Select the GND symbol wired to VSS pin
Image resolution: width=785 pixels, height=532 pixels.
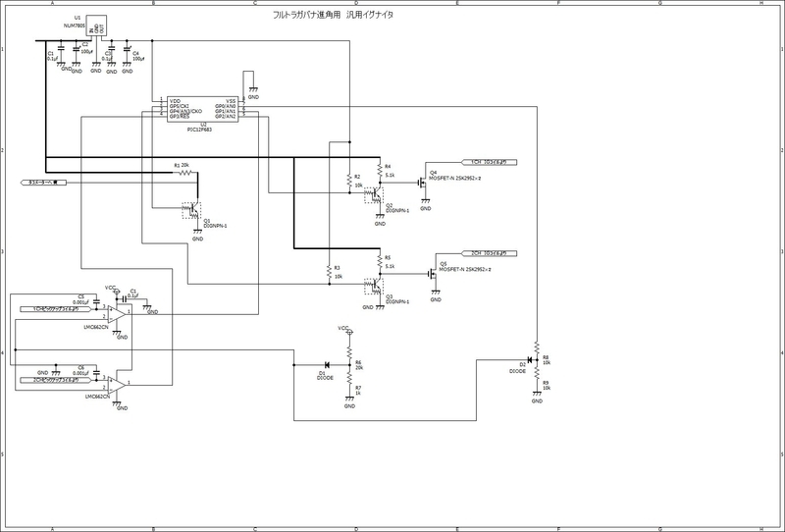[253, 91]
